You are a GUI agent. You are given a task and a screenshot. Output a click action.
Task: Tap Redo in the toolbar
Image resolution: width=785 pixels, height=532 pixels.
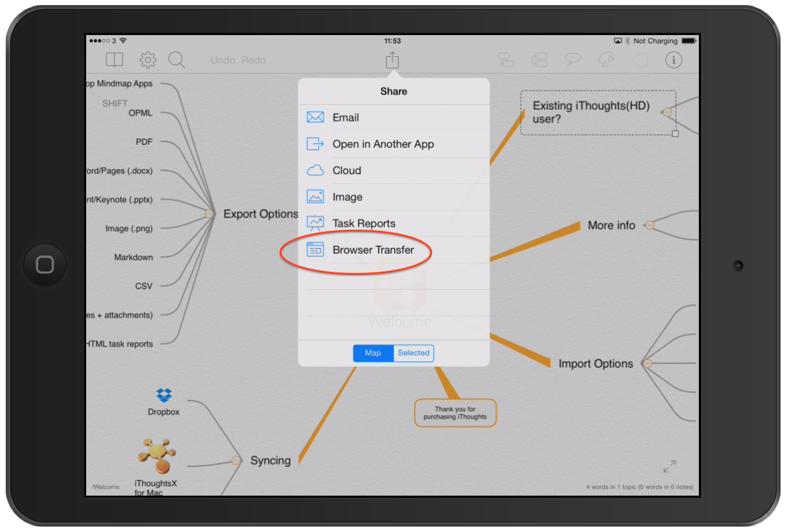(253, 60)
